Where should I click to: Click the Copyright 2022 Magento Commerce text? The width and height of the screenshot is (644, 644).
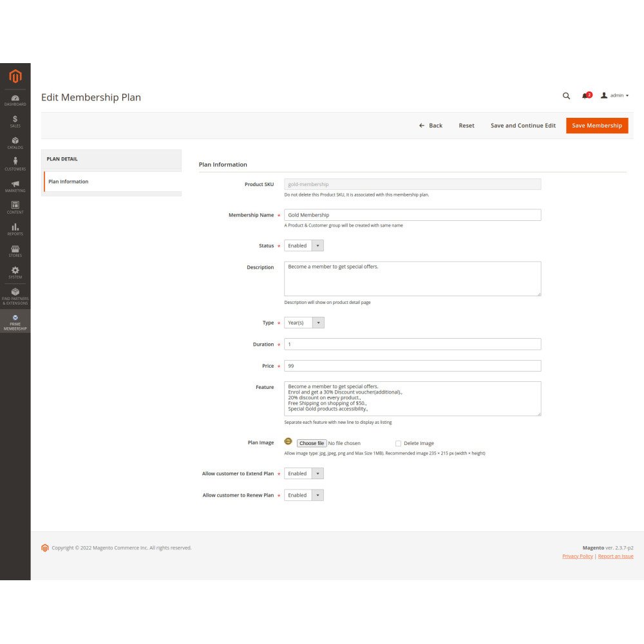pos(122,548)
